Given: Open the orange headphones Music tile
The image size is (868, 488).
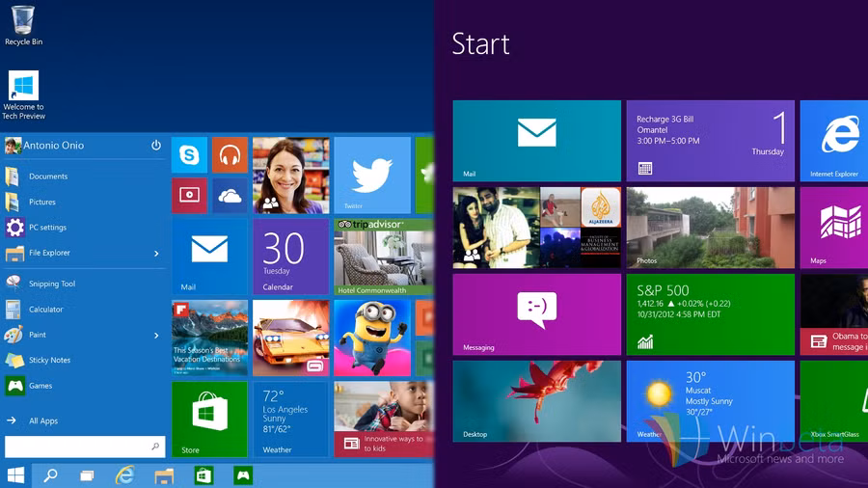Looking at the screenshot, I should [x=230, y=155].
